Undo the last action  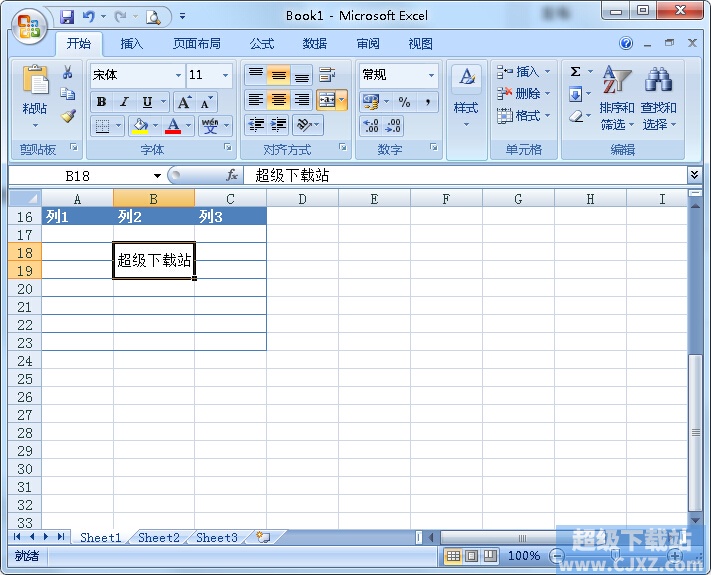pyautogui.click(x=89, y=17)
